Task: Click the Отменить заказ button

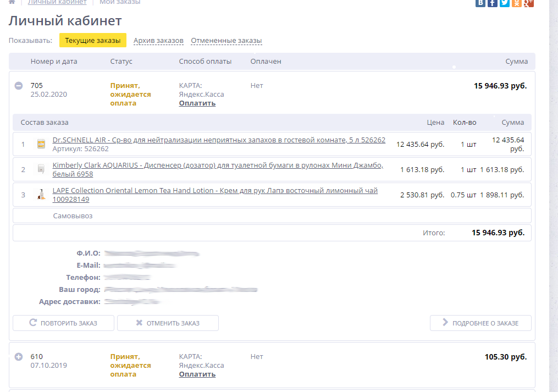Action: tap(168, 323)
